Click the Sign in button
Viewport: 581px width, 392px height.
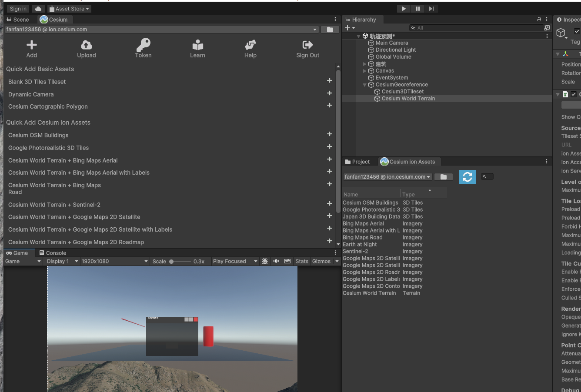point(18,9)
